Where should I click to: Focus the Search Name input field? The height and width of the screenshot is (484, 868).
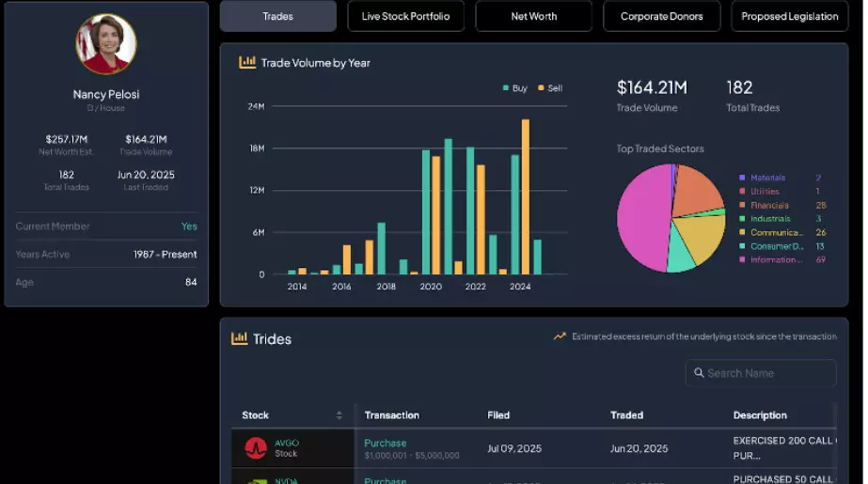[766, 373]
